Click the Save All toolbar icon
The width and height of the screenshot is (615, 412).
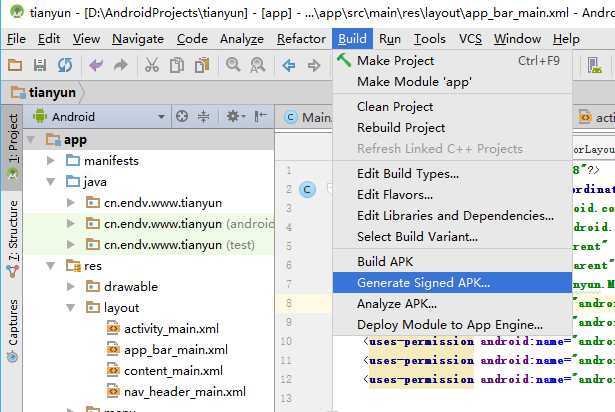coord(40,65)
